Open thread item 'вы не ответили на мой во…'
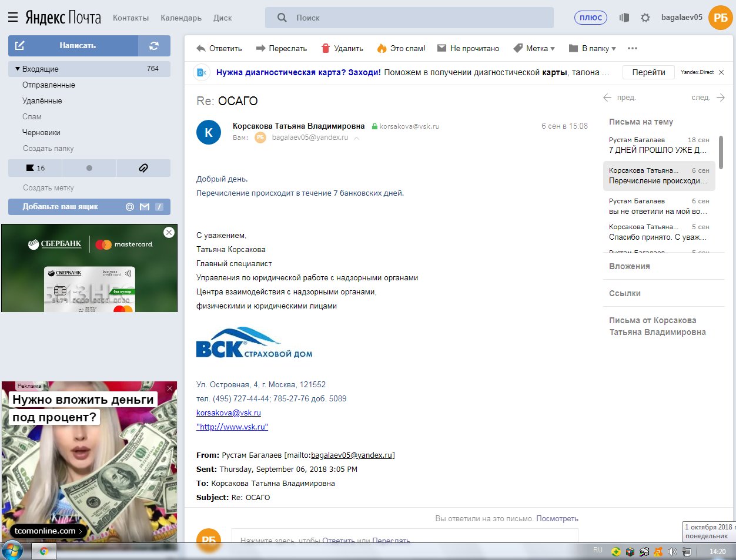Image resolution: width=736 pixels, height=560 pixels. pyautogui.click(x=658, y=206)
